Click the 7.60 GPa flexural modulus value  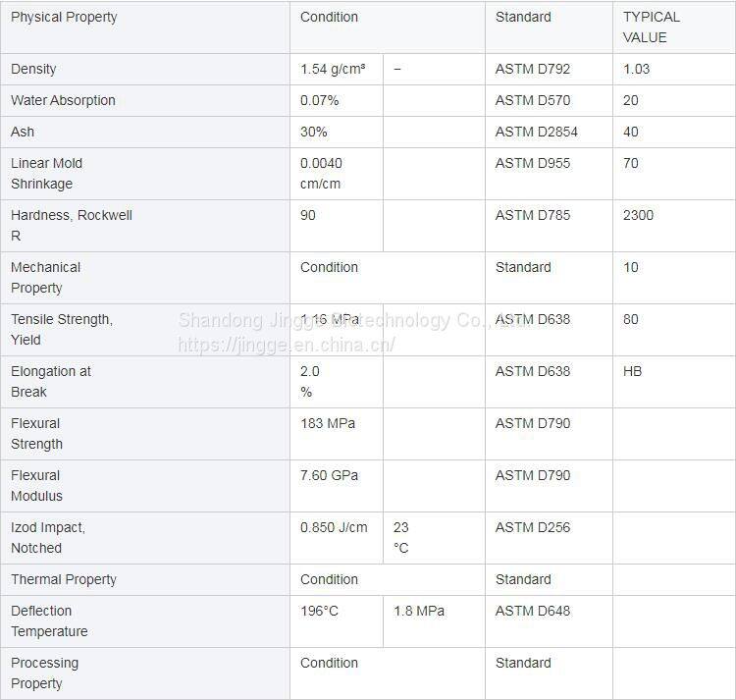tap(330, 476)
